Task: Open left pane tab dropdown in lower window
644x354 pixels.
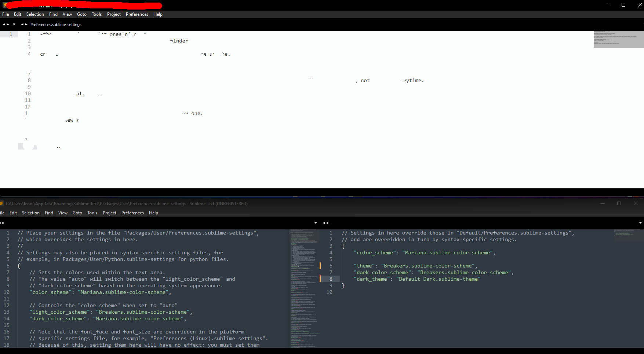Action: coord(316,223)
